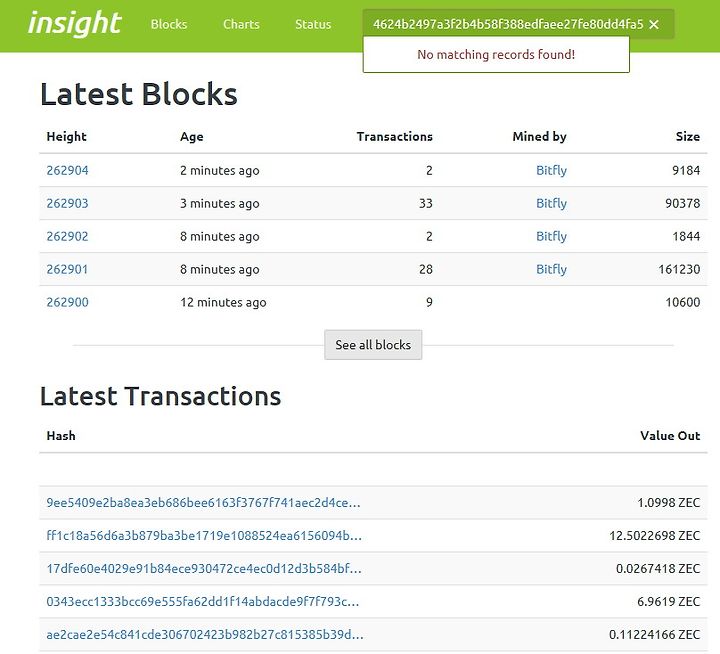Select the 12 minutes ago age cell

pos(223,302)
